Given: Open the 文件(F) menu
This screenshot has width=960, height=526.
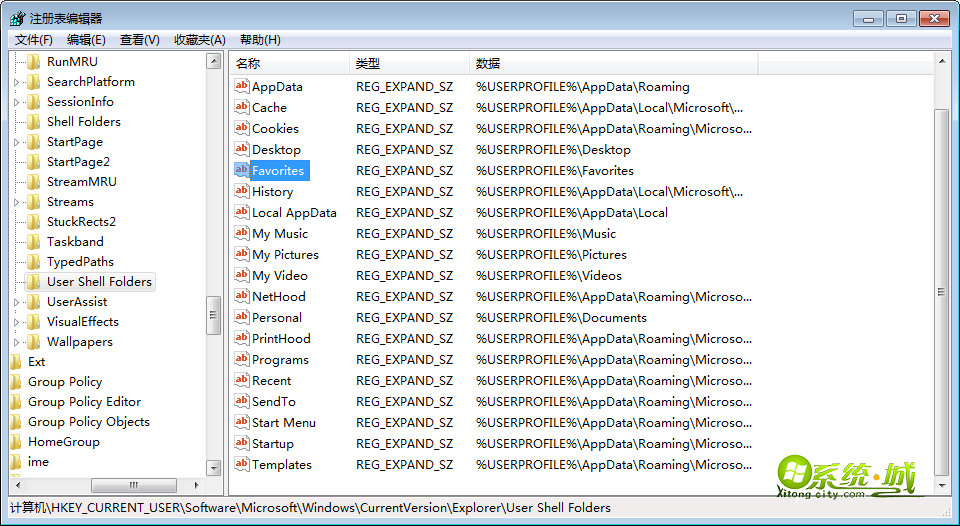Looking at the screenshot, I should [34, 40].
